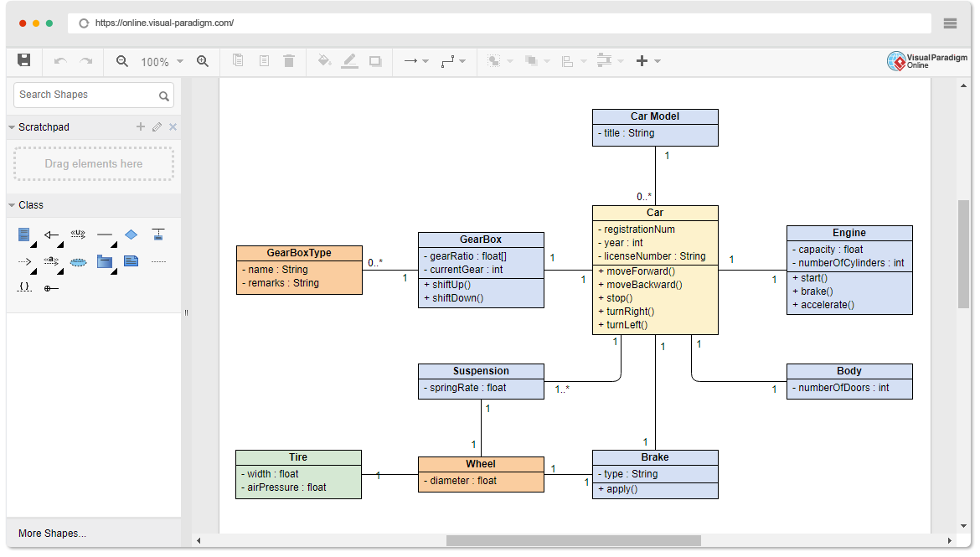Open the Fill color bucket tool

[x=324, y=60]
